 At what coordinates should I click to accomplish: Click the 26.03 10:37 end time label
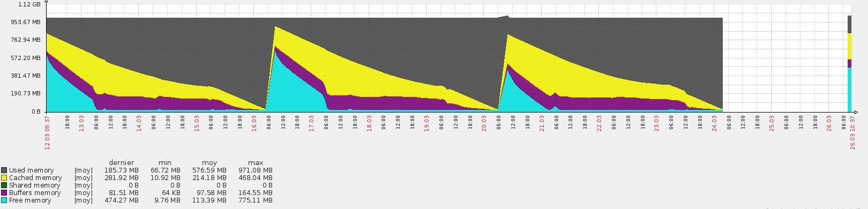coord(852,131)
